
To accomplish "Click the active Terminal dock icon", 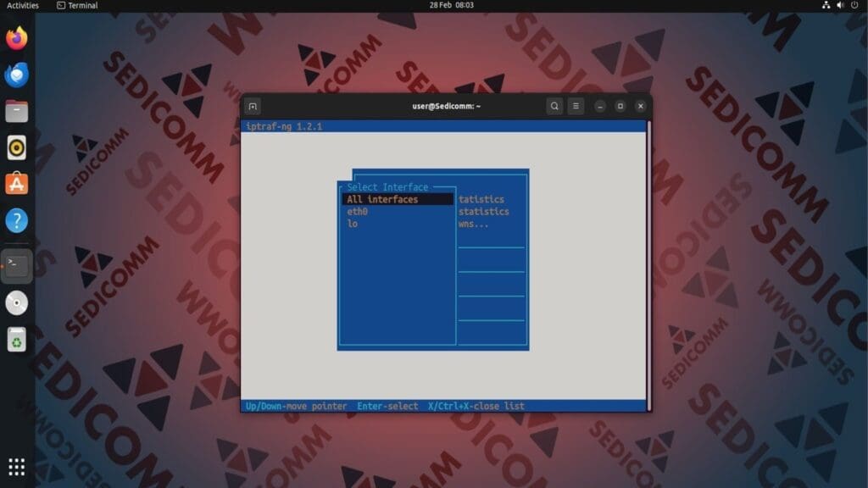I will click(15, 264).
